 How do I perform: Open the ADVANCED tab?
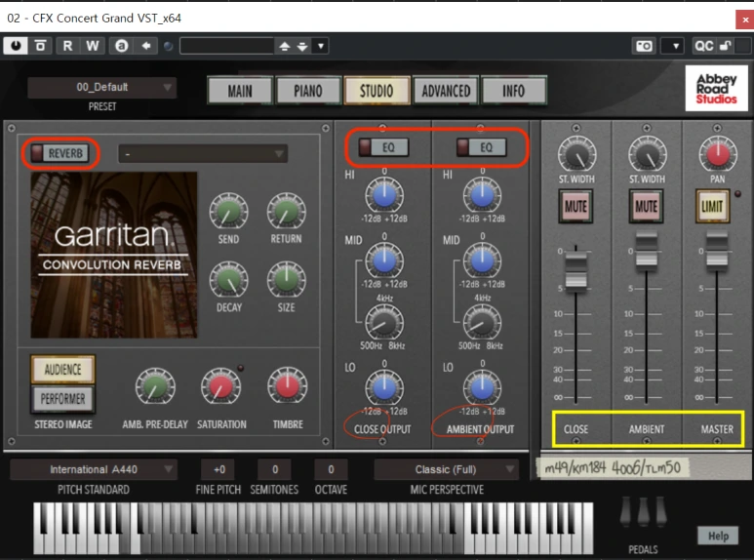click(446, 91)
